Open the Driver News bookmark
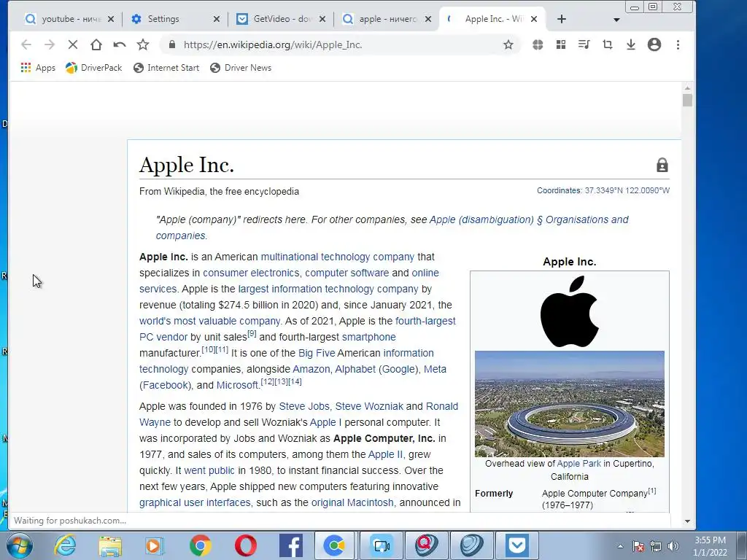 pos(241,68)
